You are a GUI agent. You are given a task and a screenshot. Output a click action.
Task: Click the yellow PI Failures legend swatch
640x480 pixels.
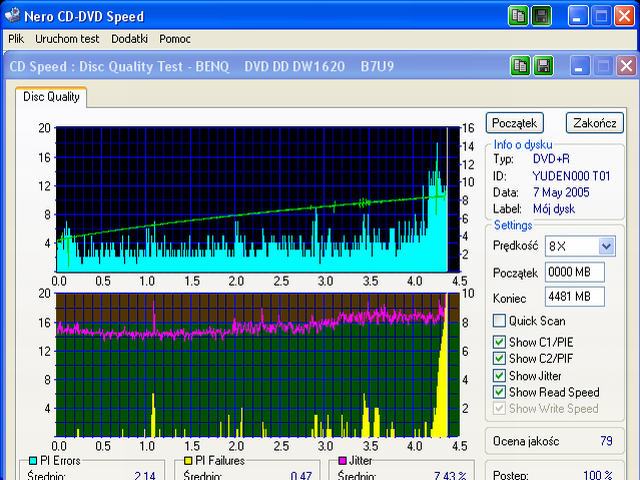click(188, 461)
